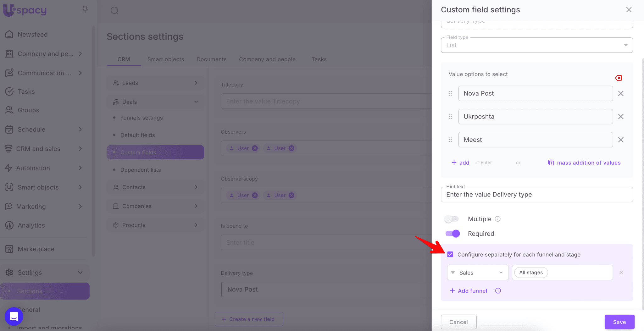This screenshot has height=331, width=644.
Task: Uncheck Configure separately for each funnel
Action: coord(450,254)
